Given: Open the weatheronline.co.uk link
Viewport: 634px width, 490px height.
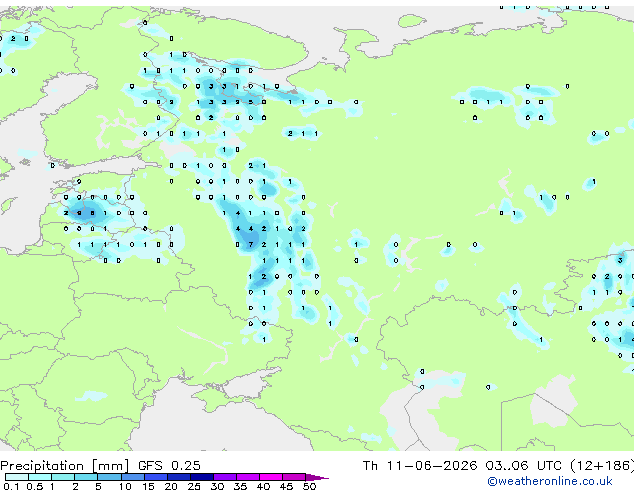Looking at the screenshot, I should [550, 481].
